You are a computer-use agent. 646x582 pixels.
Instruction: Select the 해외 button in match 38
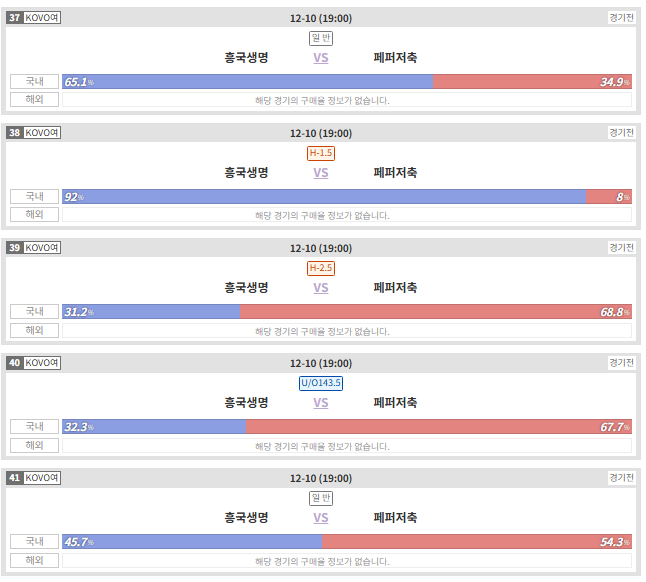35,215
